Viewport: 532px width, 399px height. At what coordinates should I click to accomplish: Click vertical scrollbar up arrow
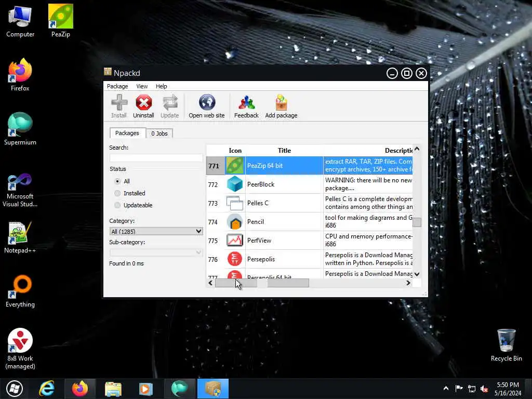[x=417, y=149]
